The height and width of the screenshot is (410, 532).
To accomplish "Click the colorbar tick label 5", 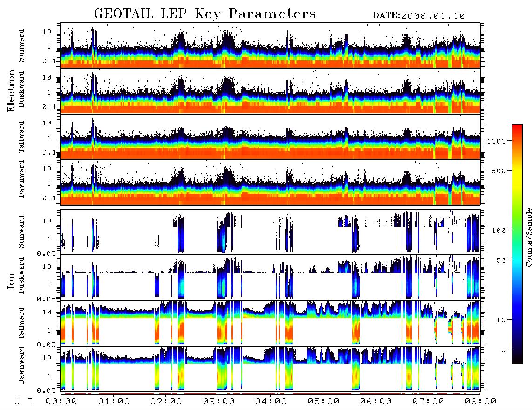I will (504, 350).
